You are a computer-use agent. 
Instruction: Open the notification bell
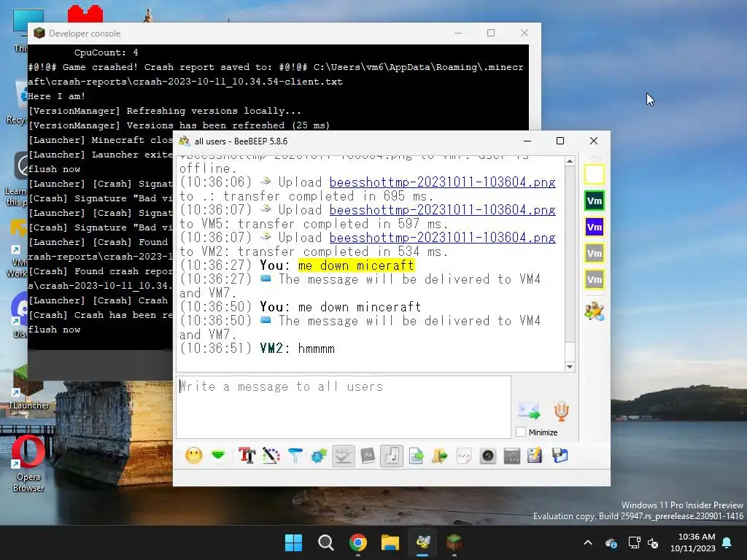[727, 542]
